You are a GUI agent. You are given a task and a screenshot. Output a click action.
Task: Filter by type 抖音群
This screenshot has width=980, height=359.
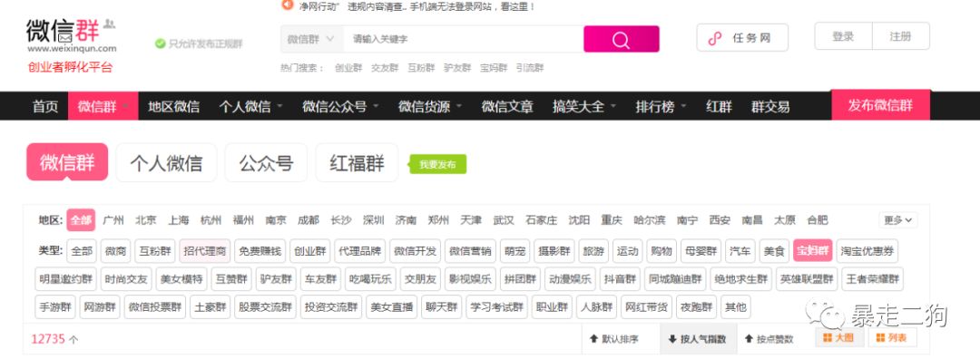pos(620,279)
